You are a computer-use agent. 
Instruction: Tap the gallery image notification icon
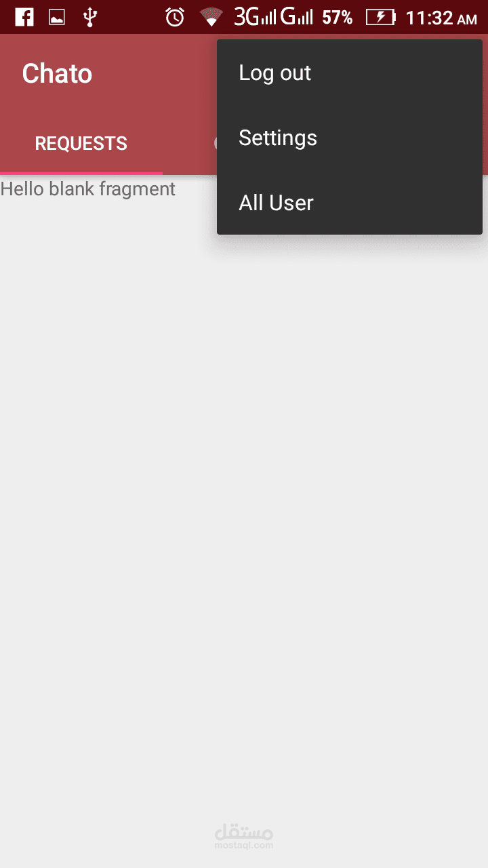(57, 18)
